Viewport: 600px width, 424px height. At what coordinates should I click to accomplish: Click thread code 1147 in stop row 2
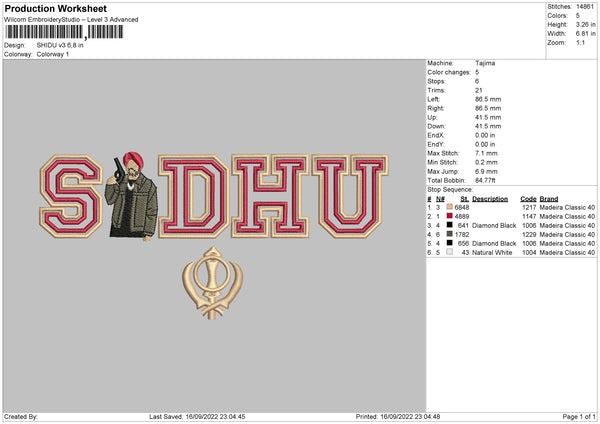point(529,217)
